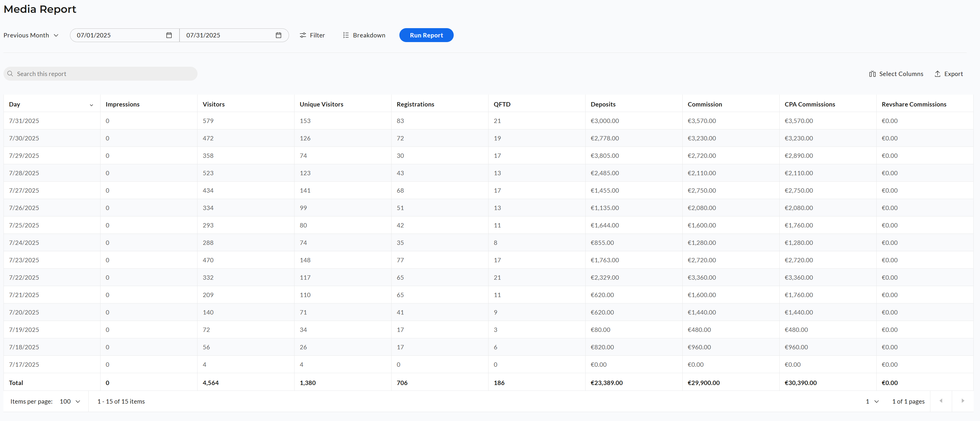Viewport: 980px width, 421px height.
Task: Click total Deposits €23,389.00
Action: click(x=606, y=383)
